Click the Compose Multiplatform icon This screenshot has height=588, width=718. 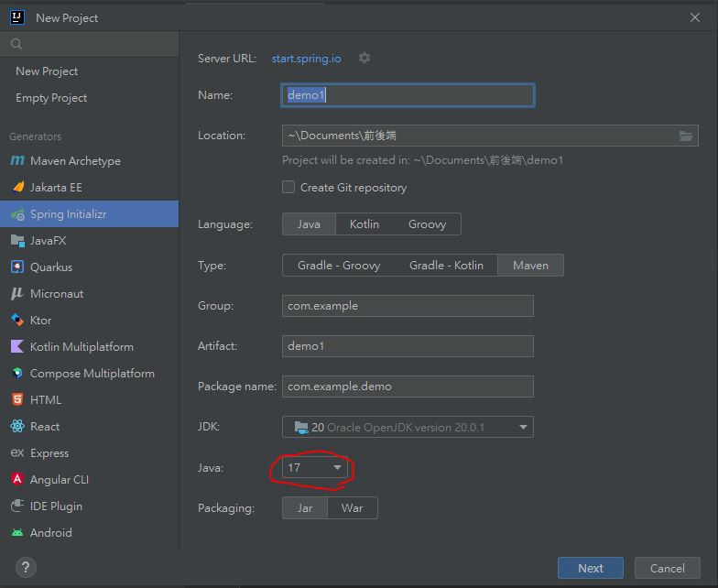(x=17, y=374)
